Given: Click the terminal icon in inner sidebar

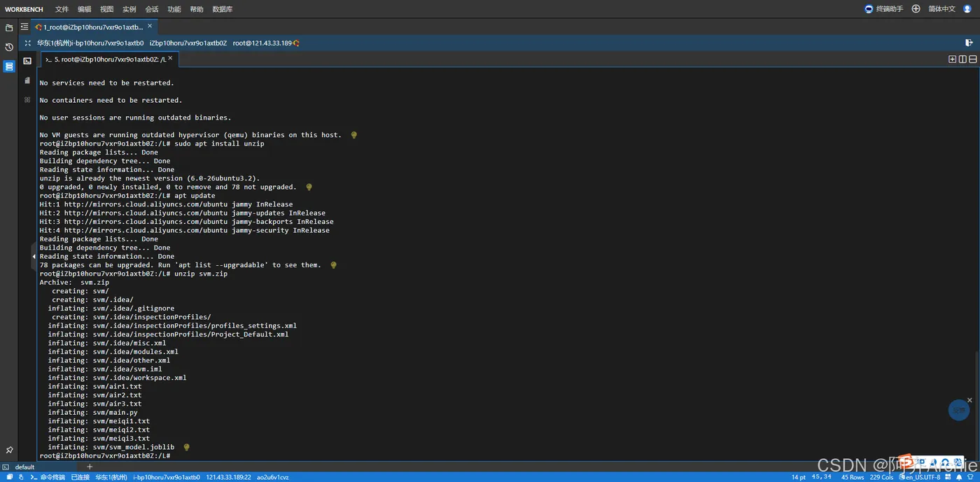Looking at the screenshot, I should pos(27,61).
